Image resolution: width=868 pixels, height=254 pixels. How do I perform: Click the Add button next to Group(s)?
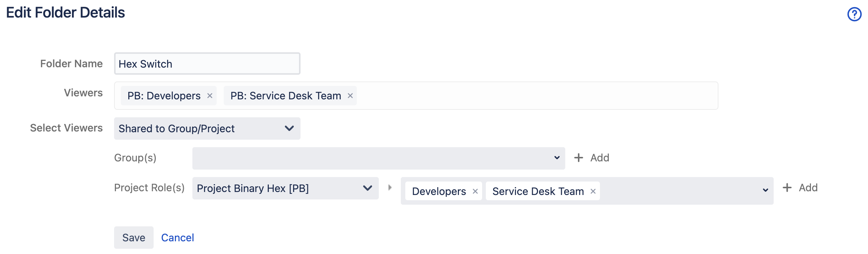point(592,158)
